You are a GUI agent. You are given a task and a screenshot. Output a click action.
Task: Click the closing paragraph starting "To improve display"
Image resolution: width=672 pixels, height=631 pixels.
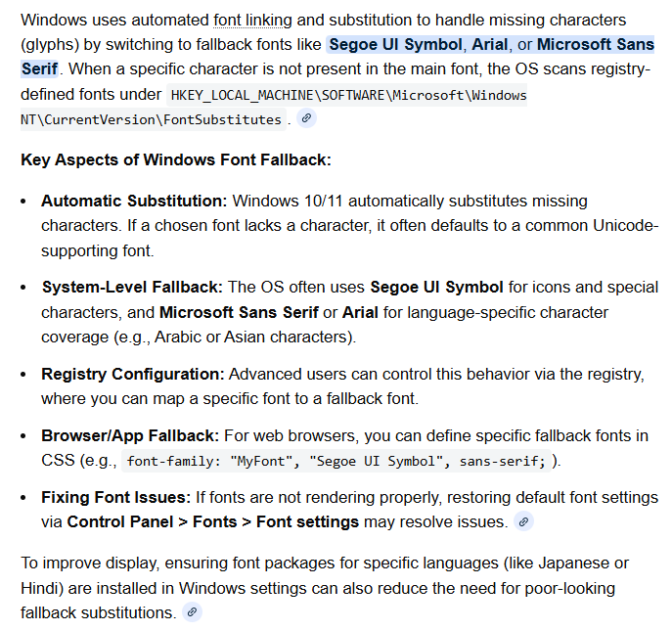[x=324, y=587]
